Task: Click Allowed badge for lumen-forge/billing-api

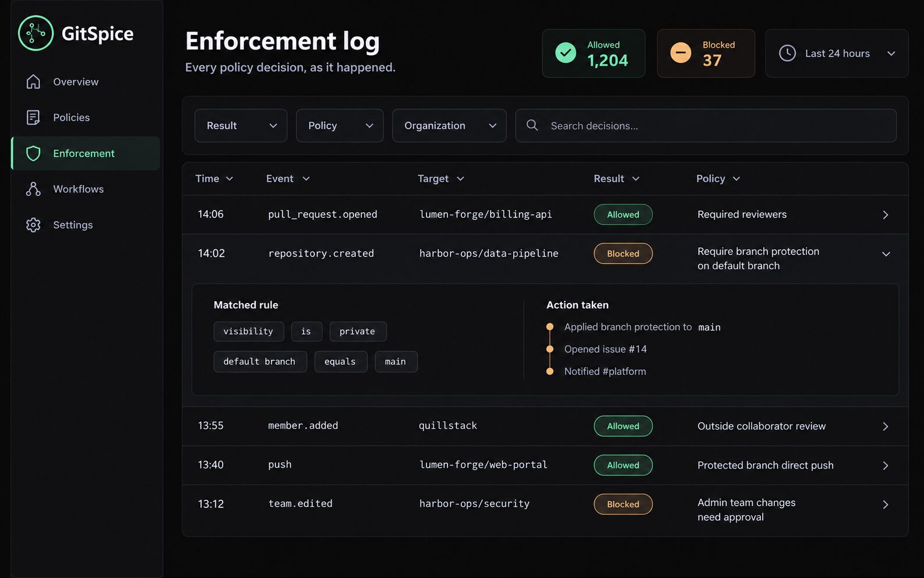Action: 623,214
